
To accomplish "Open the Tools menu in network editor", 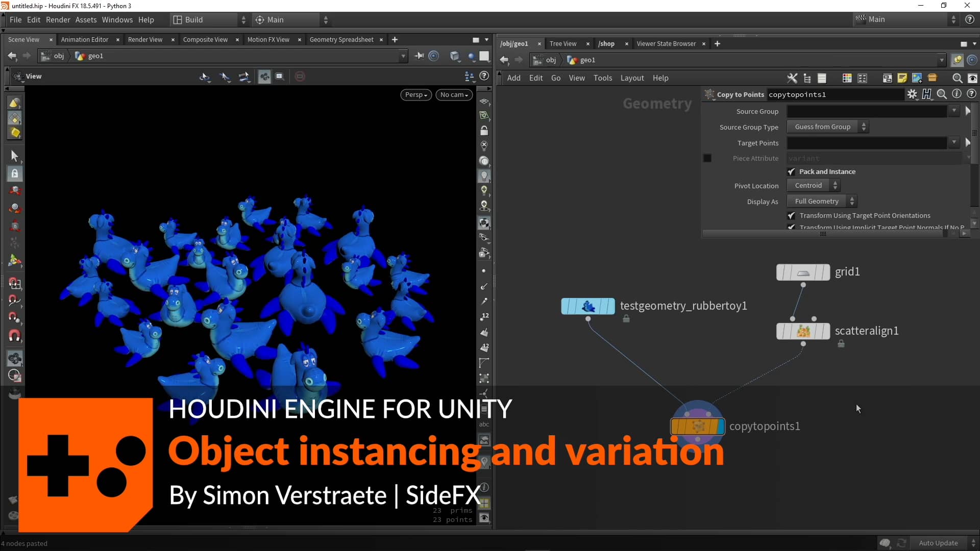I will pyautogui.click(x=603, y=78).
